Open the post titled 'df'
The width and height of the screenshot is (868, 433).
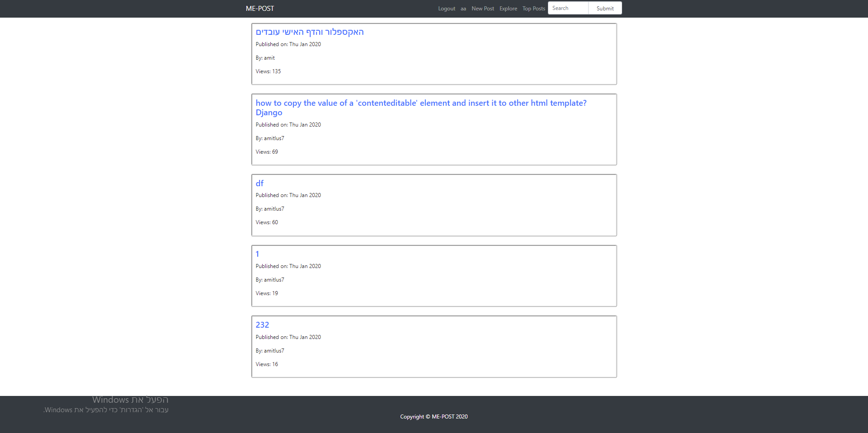point(259,183)
